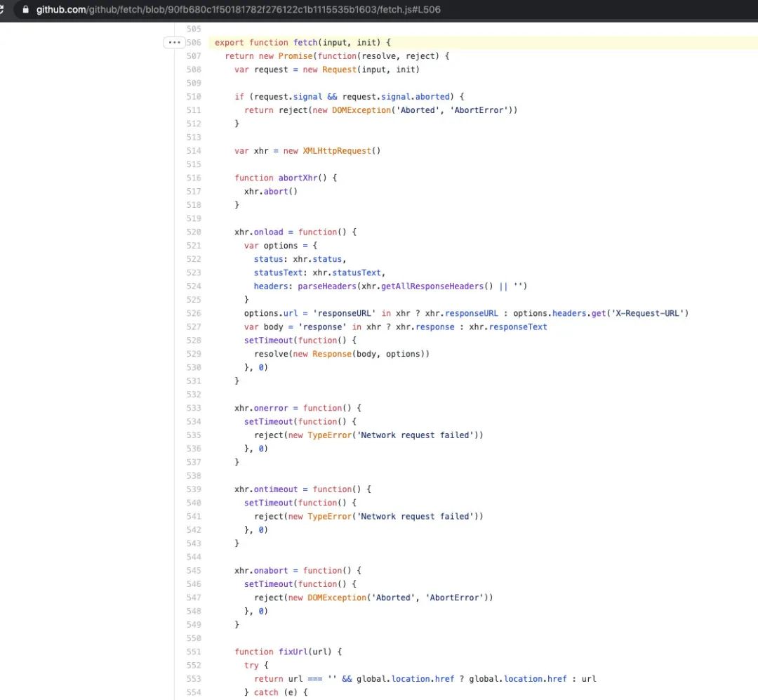This screenshot has width=758, height=700.
Task: Select line number 539
Action: [194, 489]
